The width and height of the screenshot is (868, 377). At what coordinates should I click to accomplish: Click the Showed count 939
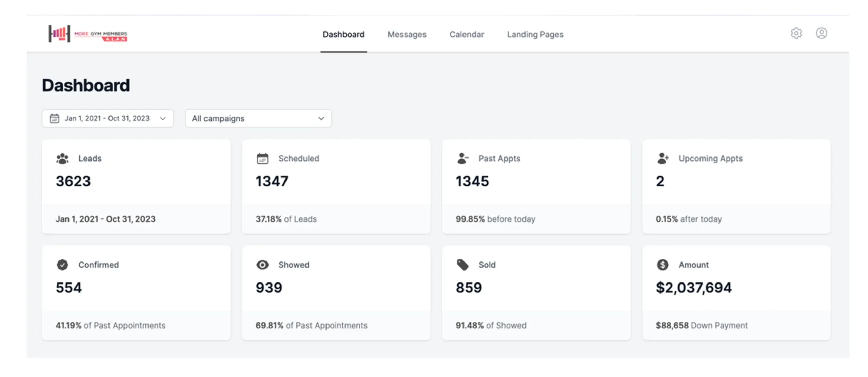[x=269, y=288]
